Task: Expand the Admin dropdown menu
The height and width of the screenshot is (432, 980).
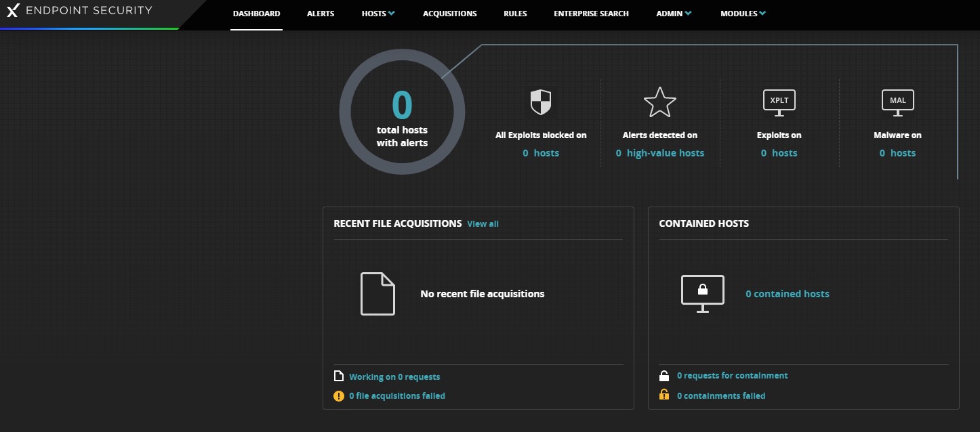Action: click(673, 14)
